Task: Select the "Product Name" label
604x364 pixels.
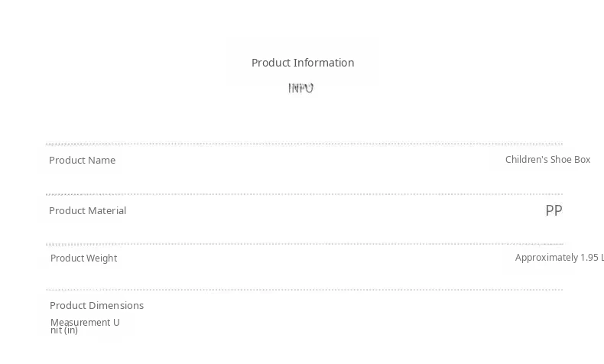Action: [x=82, y=160]
